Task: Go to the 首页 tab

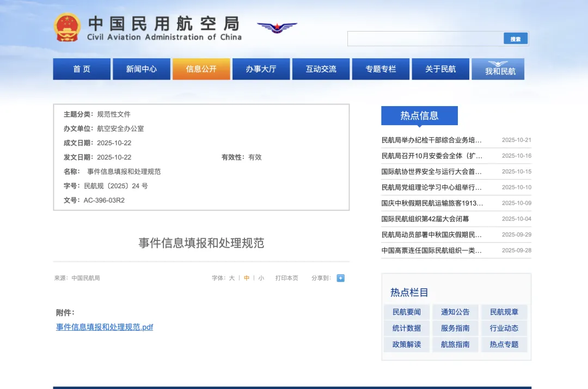Action: click(81, 69)
